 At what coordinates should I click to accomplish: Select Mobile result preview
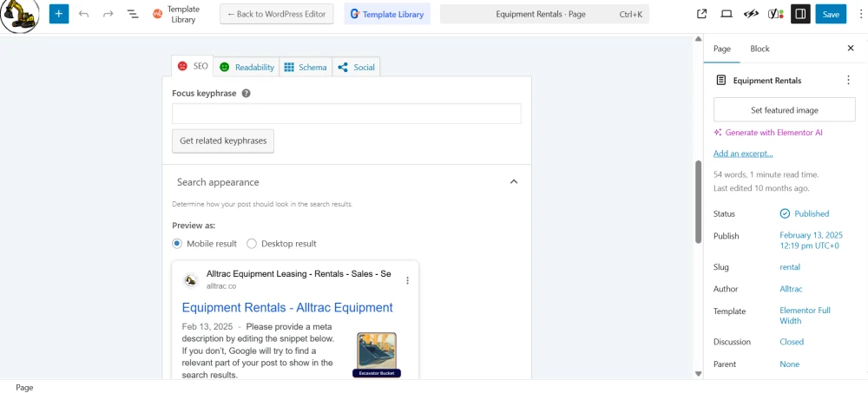point(176,244)
